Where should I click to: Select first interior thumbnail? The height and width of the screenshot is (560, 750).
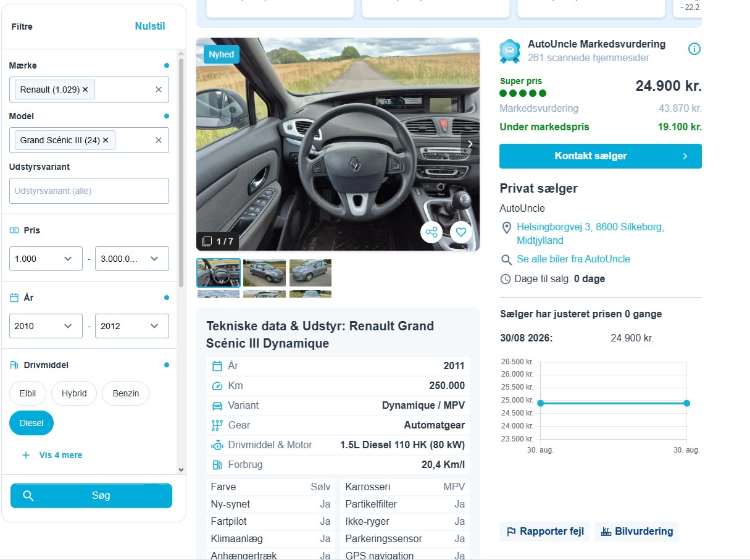click(x=219, y=273)
